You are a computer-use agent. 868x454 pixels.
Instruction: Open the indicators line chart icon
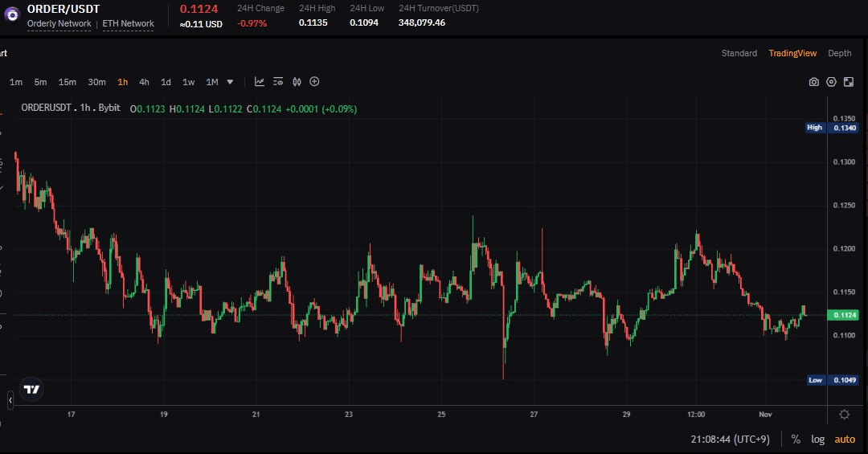[259, 82]
